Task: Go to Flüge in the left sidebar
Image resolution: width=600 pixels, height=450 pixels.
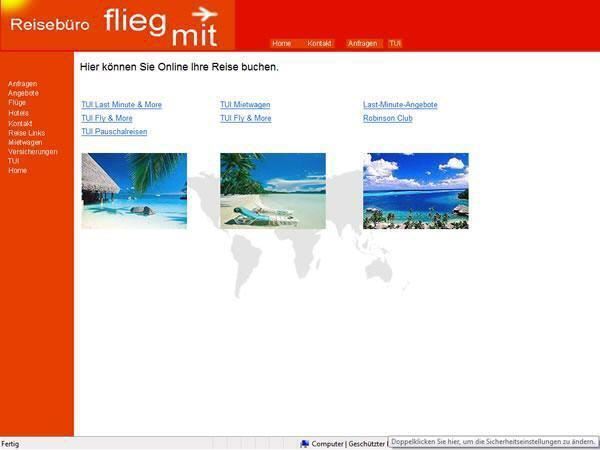Action: pyautogui.click(x=17, y=103)
